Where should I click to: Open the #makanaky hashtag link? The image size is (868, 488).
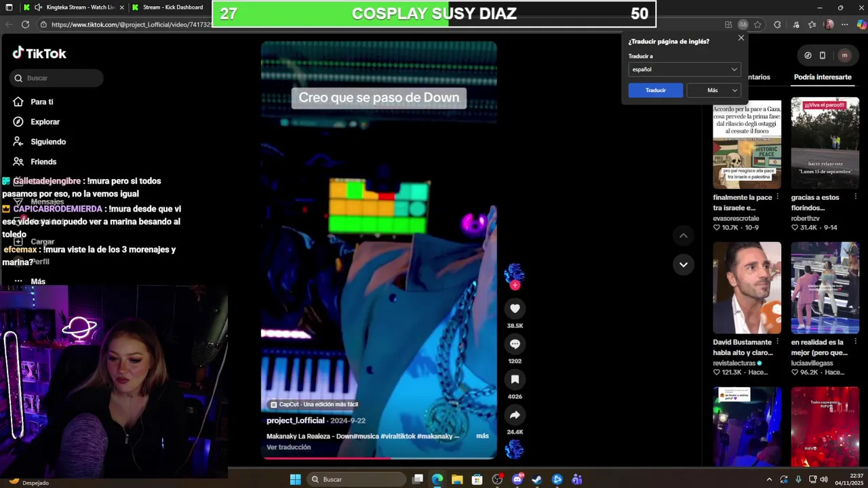tap(435, 436)
